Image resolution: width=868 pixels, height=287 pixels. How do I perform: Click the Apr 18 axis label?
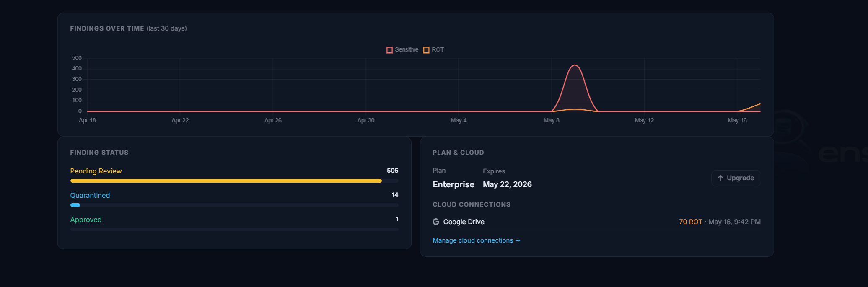87,120
